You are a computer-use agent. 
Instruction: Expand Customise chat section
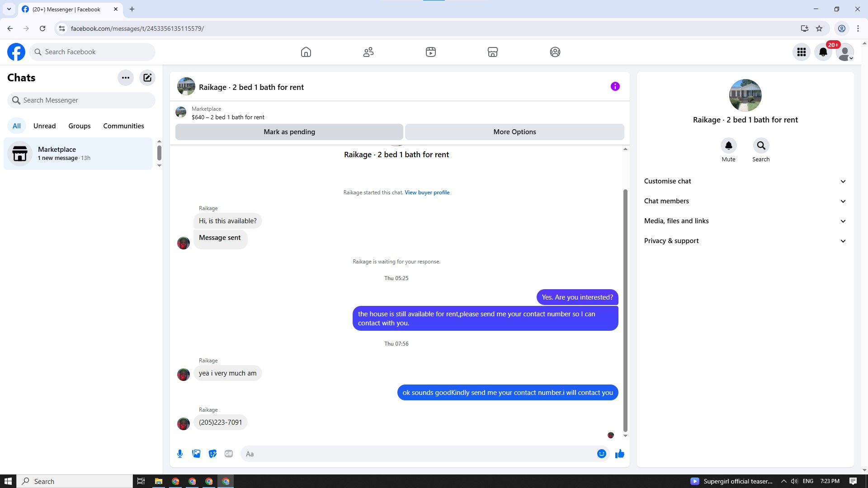[745, 181]
